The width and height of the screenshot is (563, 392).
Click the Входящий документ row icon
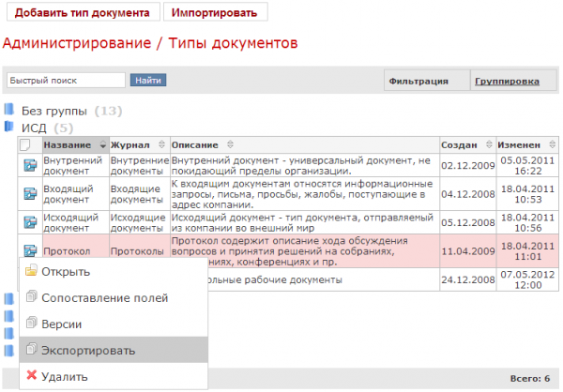(x=30, y=194)
